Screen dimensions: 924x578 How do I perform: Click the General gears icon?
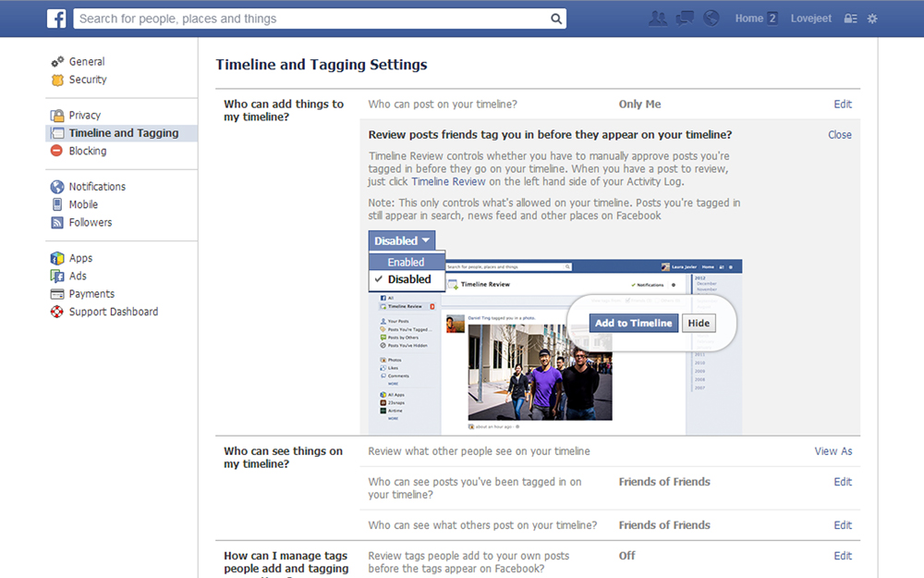click(57, 62)
